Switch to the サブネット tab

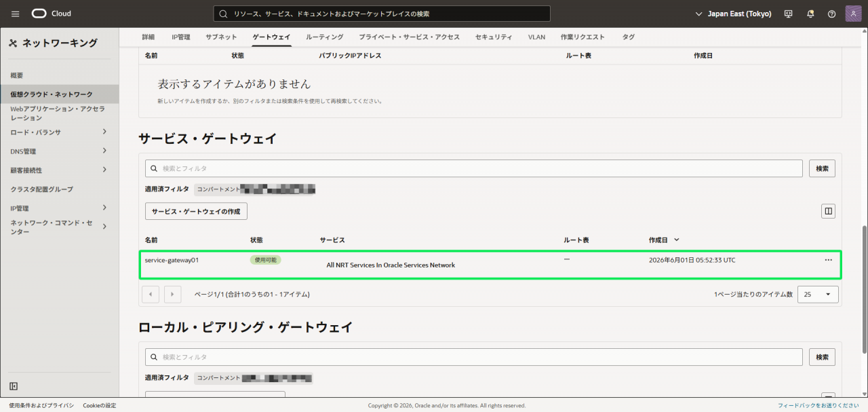tap(222, 37)
